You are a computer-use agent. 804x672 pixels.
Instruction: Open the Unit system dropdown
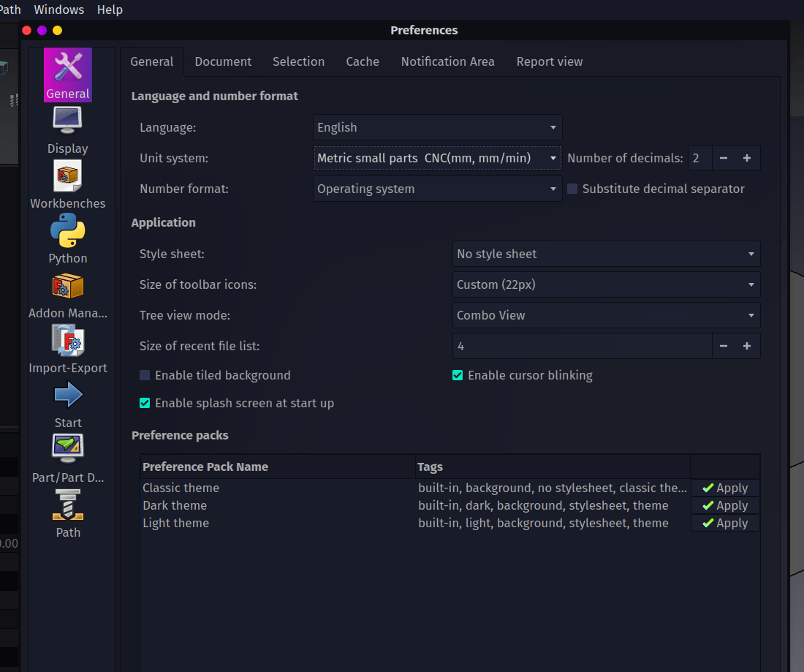[437, 158]
